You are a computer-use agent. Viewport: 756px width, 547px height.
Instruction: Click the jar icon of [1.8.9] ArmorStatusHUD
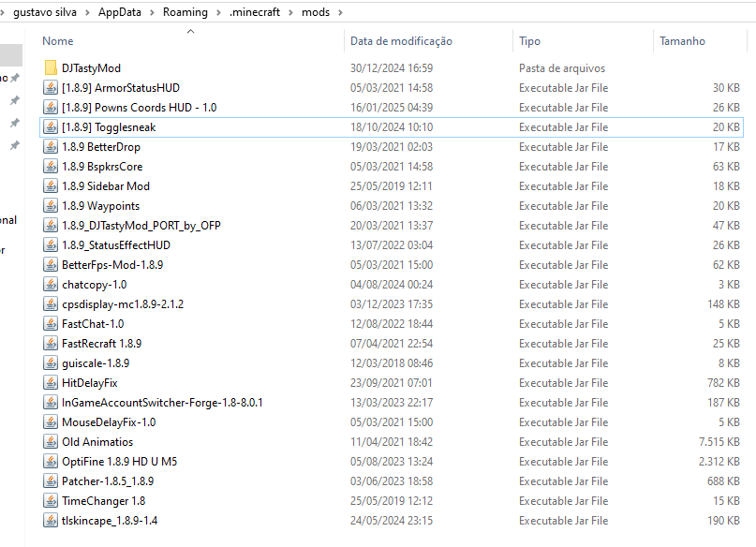pos(51,88)
